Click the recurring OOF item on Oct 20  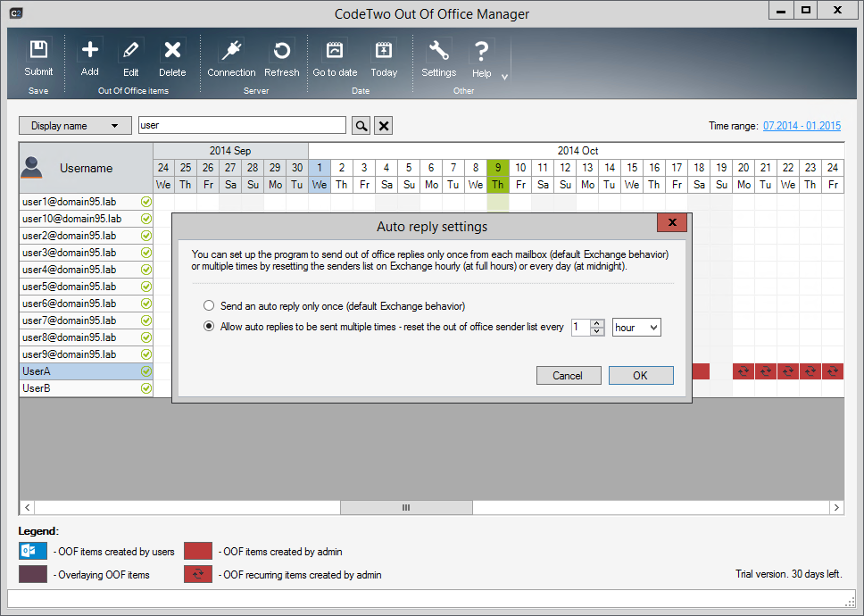tap(744, 371)
